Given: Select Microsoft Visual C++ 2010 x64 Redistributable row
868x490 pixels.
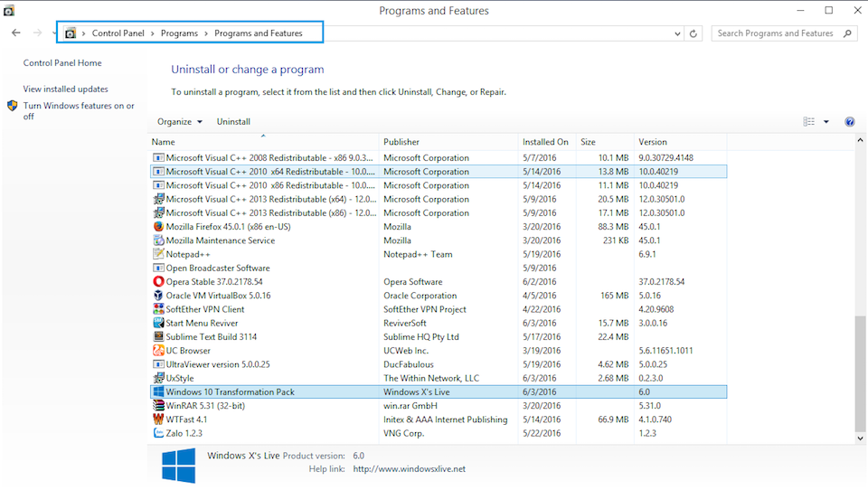Looking at the screenshot, I should pyautogui.click(x=439, y=172).
